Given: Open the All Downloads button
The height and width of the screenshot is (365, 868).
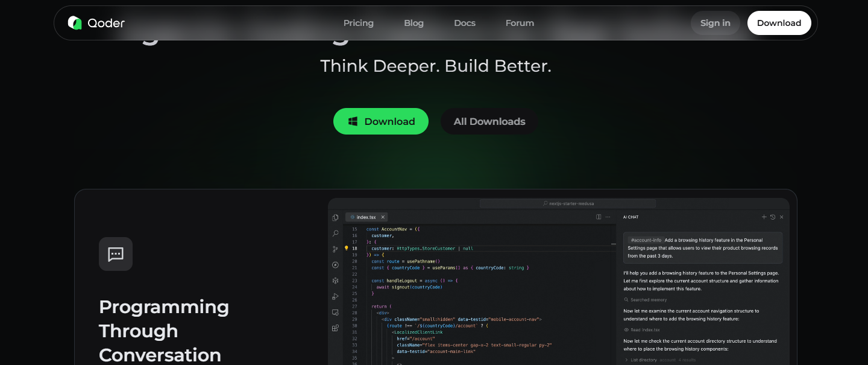Looking at the screenshot, I should pyautogui.click(x=489, y=121).
